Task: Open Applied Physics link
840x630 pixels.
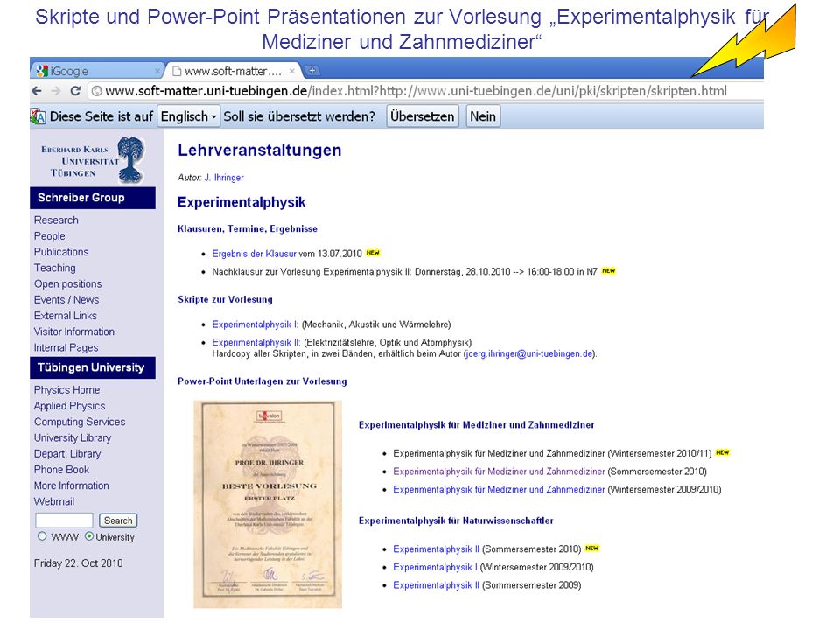Action: pyautogui.click(x=69, y=406)
